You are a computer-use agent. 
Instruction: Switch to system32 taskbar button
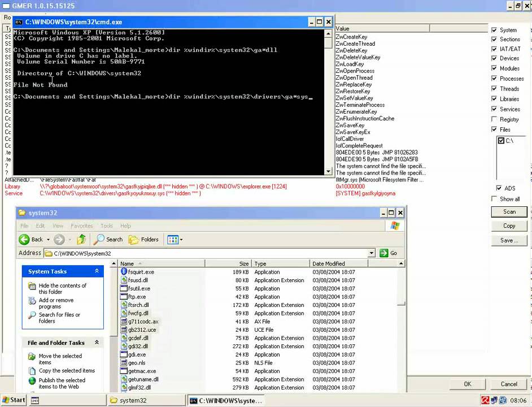147,401
